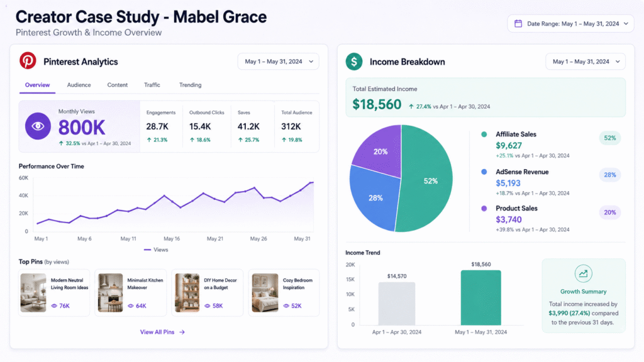Click the Pinterest logo icon
644x362 pixels.
tap(28, 61)
